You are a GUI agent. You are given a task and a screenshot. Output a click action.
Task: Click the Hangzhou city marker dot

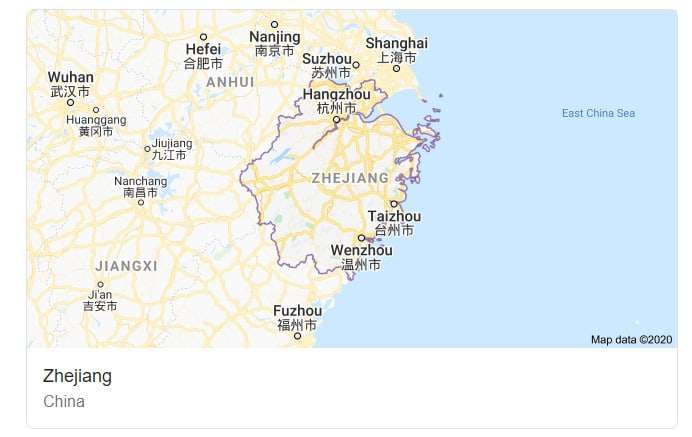336,120
